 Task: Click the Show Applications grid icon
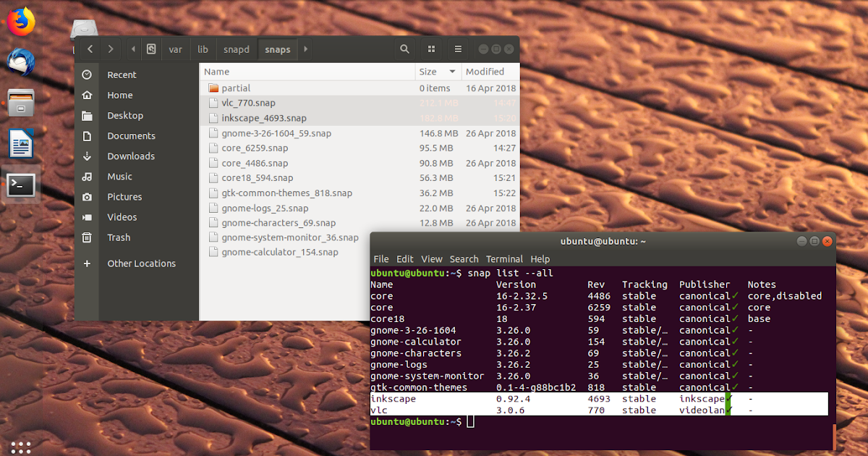[x=20, y=447]
